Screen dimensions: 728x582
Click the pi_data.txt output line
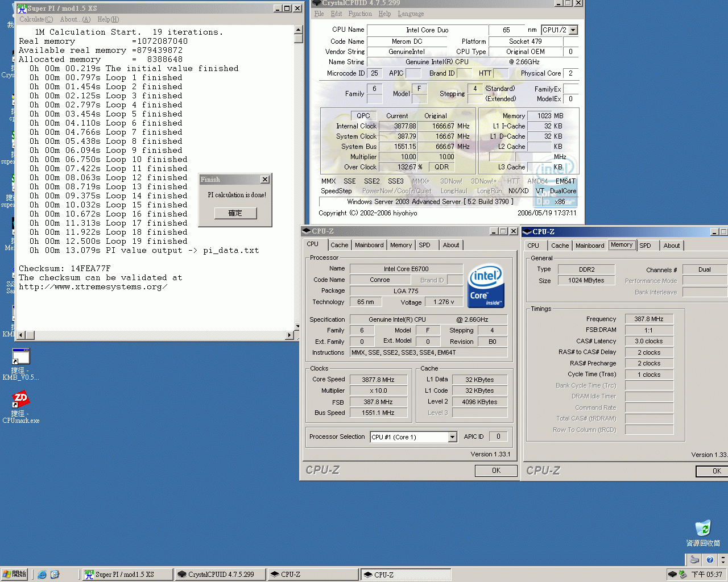pyautogui.click(x=144, y=251)
